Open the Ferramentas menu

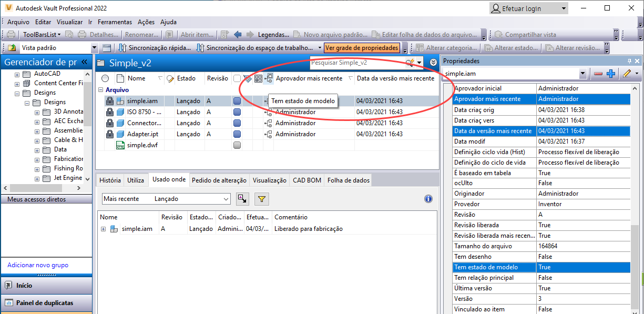point(115,22)
